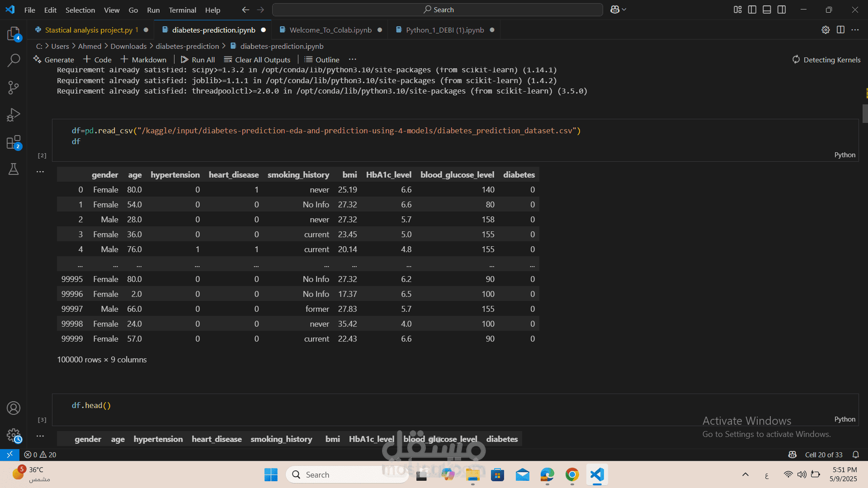Toggle the bottom Panel layout button
The image size is (868, 488).
point(767,9)
